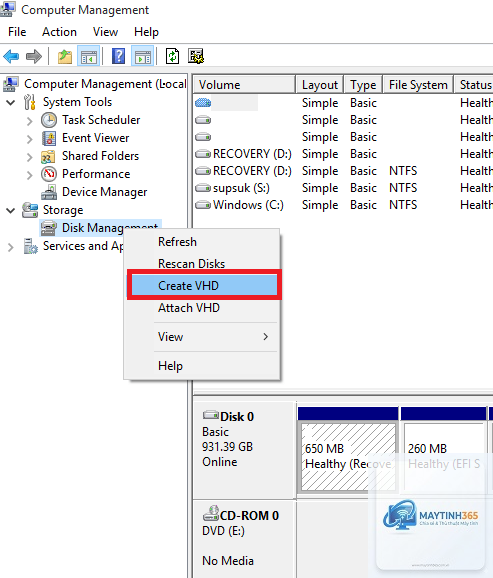This screenshot has width=493, height=578.
Task: Click the Storage node icon
Action: tap(30, 210)
